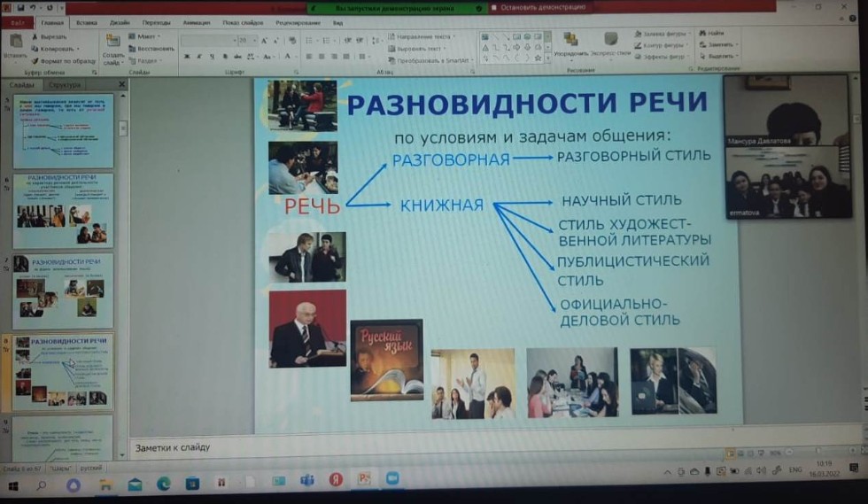Switch to the Structure (Структура) pane tab
This screenshot has height=504, width=868.
(x=65, y=85)
